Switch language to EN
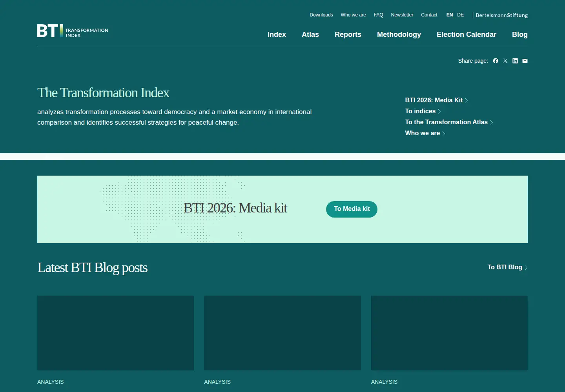Viewport: 565px width, 392px height. click(x=450, y=15)
